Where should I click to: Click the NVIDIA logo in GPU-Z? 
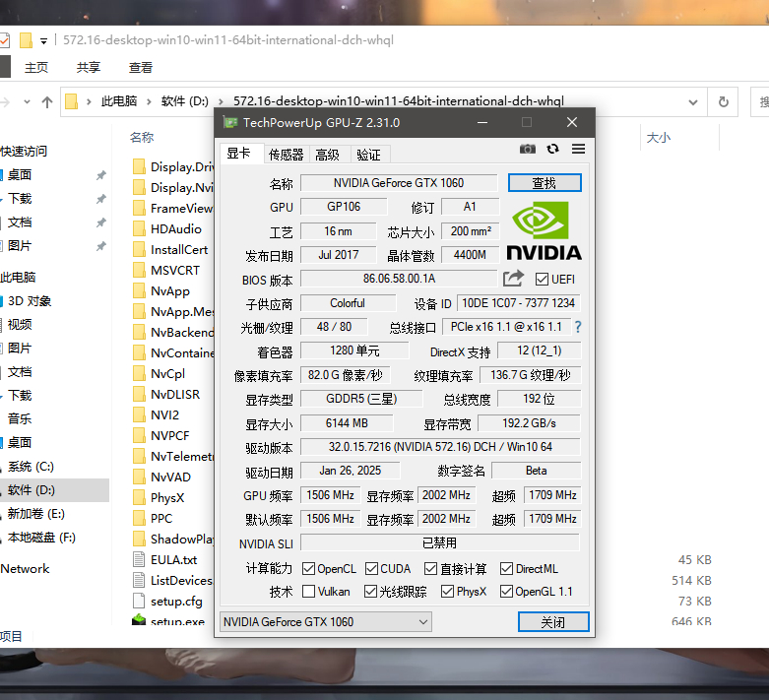click(x=544, y=230)
